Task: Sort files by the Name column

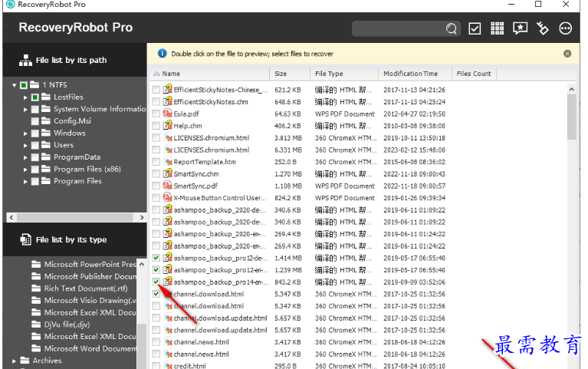Action: click(210, 74)
